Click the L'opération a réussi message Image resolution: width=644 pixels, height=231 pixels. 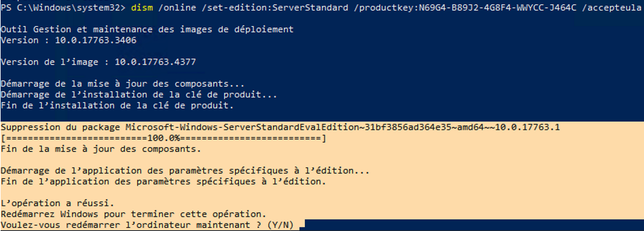pos(57,203)
